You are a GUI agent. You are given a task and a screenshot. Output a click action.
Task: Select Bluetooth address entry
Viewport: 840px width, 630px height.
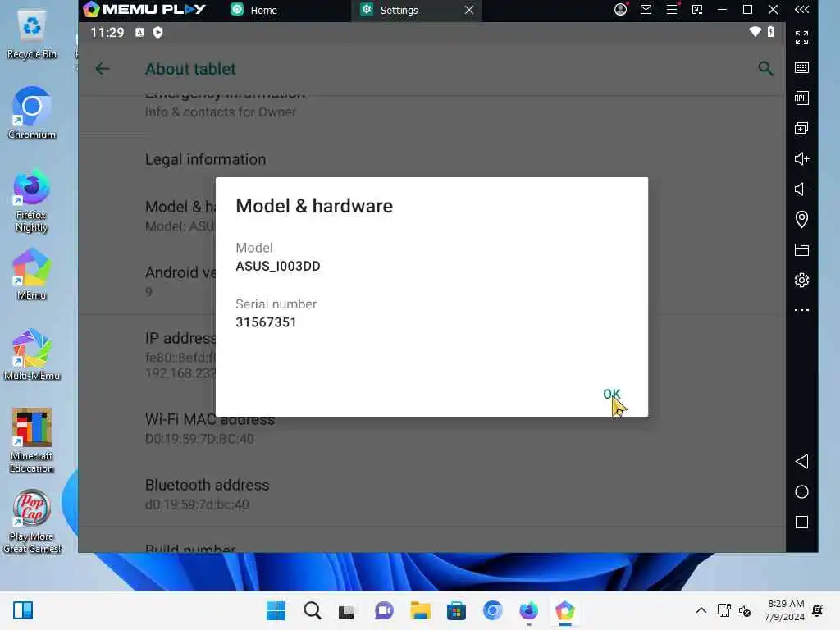[x=431, y=494]
